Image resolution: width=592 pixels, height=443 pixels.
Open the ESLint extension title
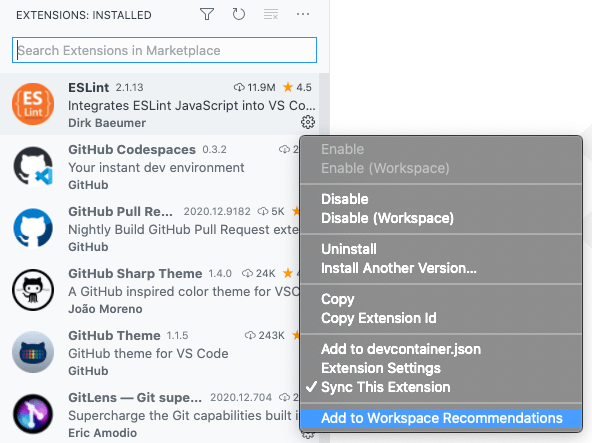point(88,87)
